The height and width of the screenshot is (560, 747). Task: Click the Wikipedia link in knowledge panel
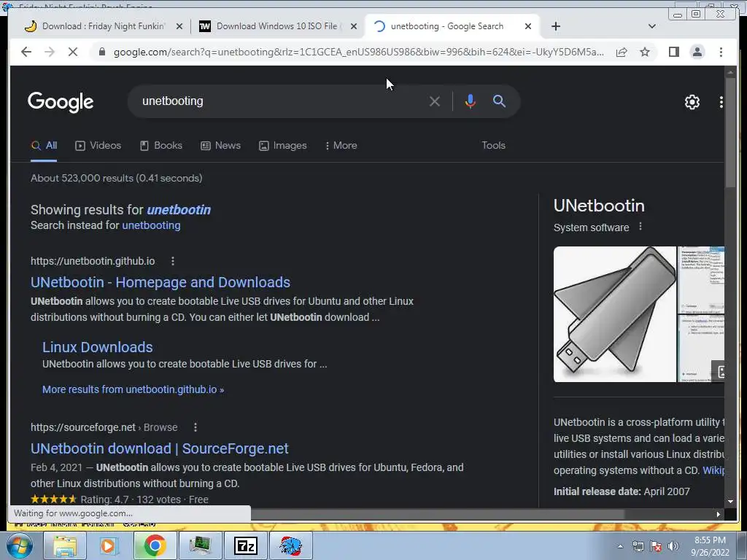tap(713, 470)
